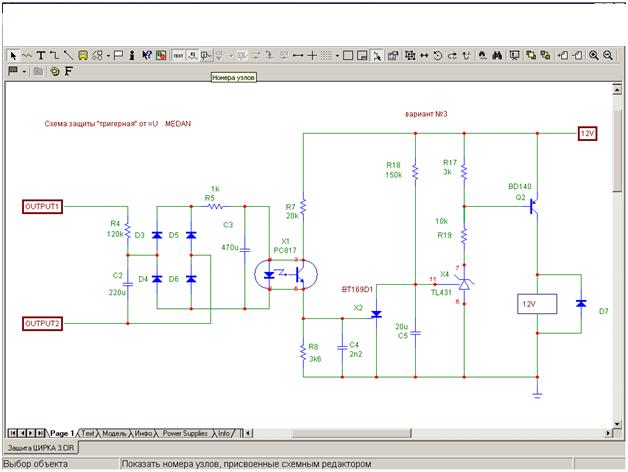Switch to the Page 1 tab
Viewport: 628px width, 472px height.
pyautogui.click(x=62, y=433)
